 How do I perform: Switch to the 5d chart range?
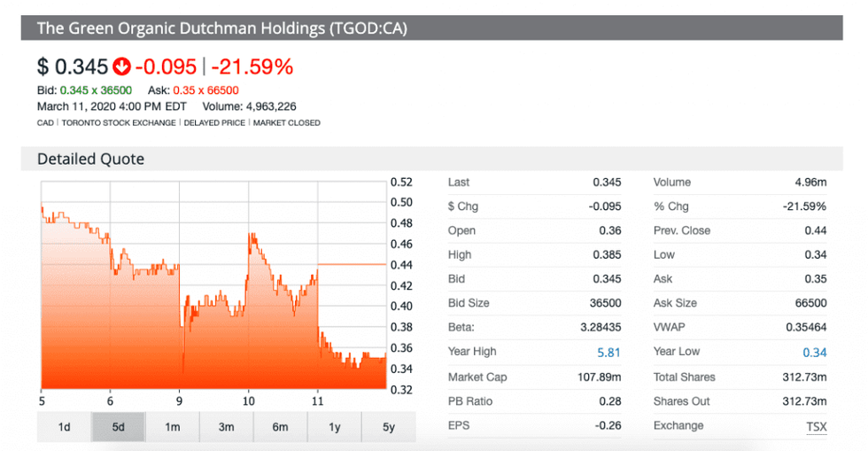coord(118,427)
